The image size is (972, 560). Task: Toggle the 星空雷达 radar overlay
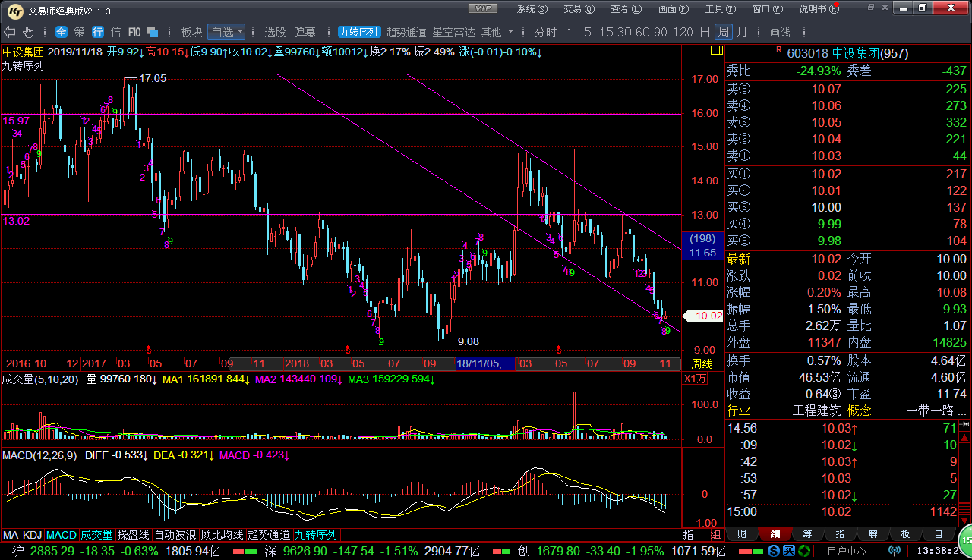coord(453,32)
